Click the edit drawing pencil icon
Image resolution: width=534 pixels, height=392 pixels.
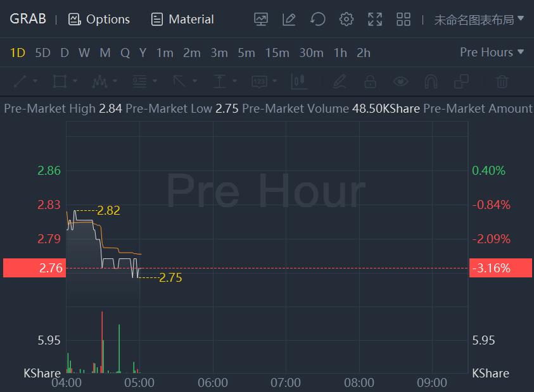[289, 19]
